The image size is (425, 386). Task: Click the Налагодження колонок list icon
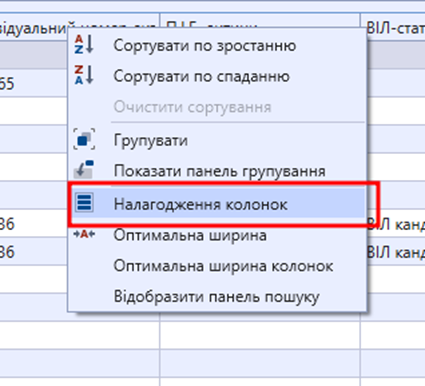pos(84,202)
